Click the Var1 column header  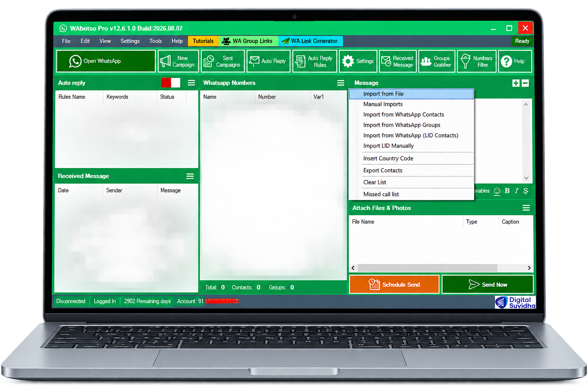(328, 97)
